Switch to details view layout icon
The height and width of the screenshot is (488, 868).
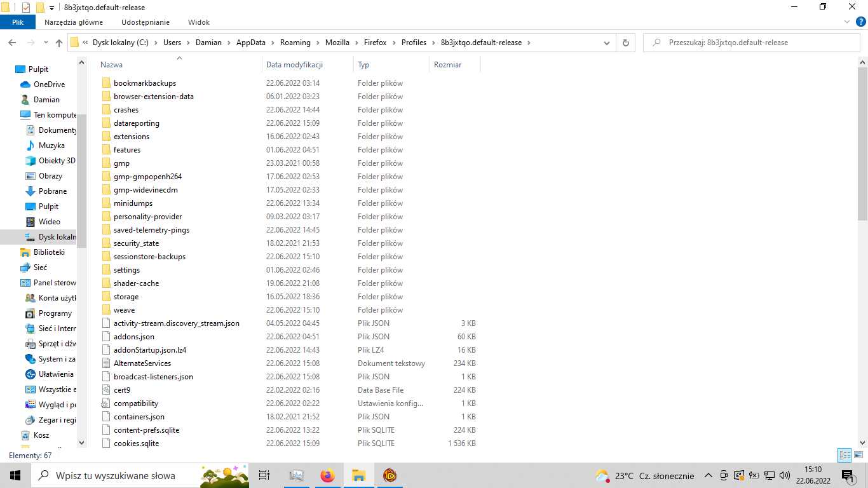(x=844, y=455)
